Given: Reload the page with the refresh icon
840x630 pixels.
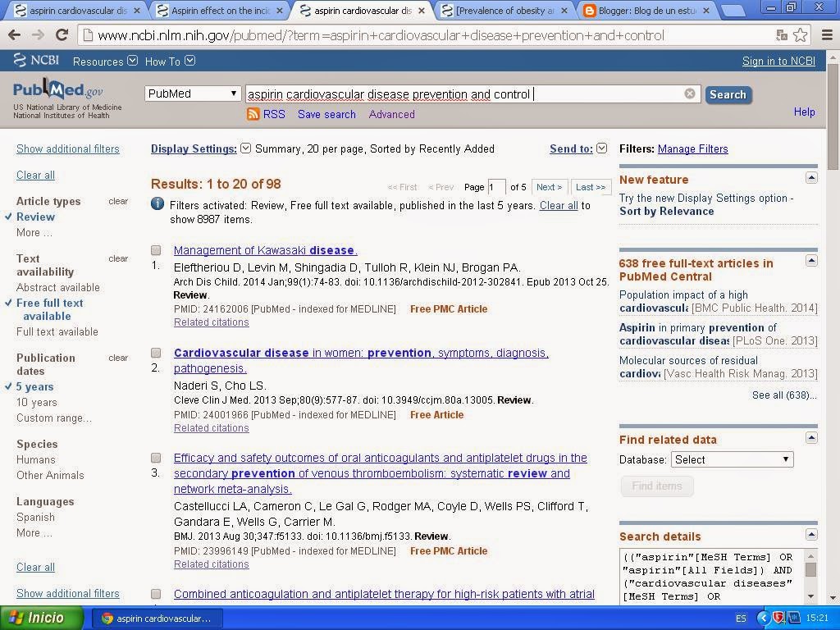Looking at the screenshot, I should (62, 35).
